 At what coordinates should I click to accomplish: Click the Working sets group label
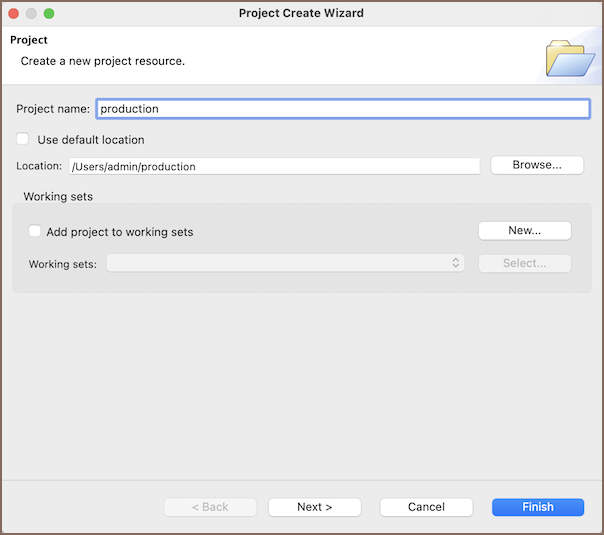pyautogui.click(x=58, y=197)
